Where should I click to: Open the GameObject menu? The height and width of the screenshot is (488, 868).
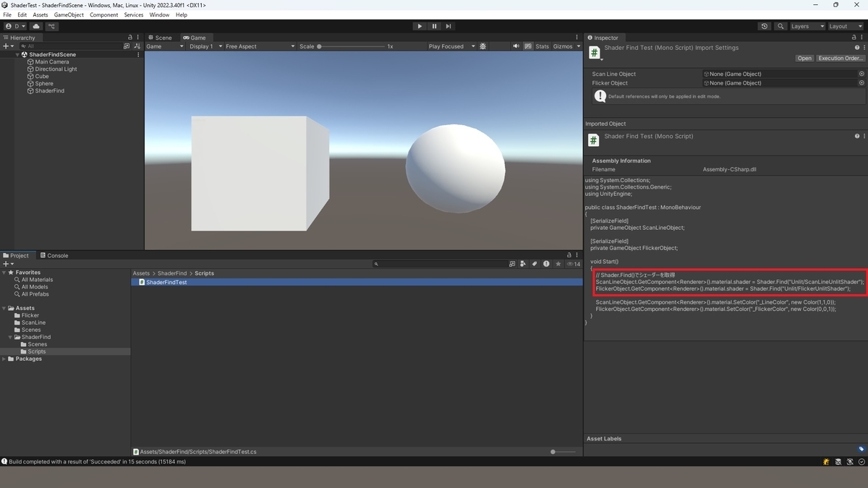pyautogui.click(x=68, y=14)
